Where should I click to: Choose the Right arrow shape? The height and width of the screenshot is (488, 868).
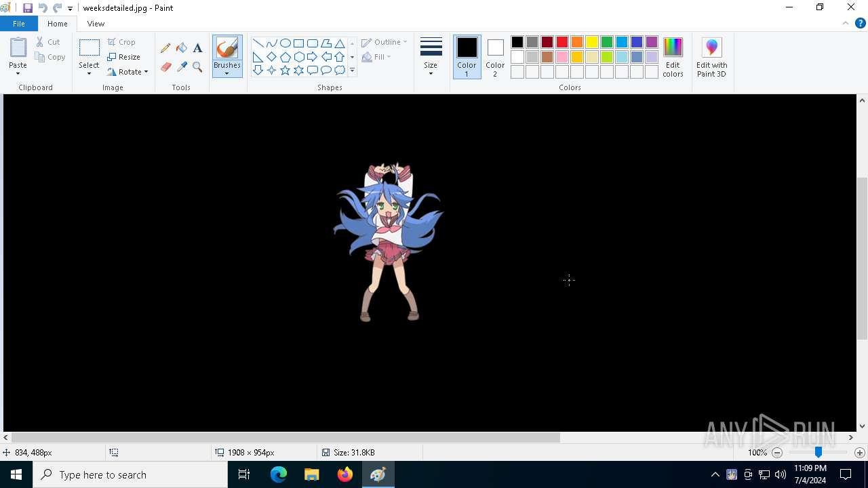(x=313, y=57)
